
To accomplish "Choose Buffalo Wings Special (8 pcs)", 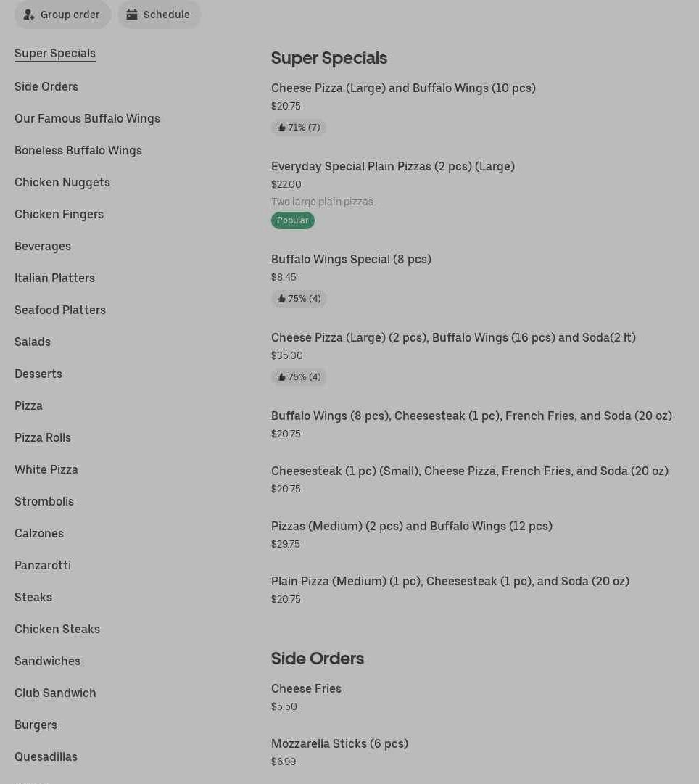I will (351, 259).
